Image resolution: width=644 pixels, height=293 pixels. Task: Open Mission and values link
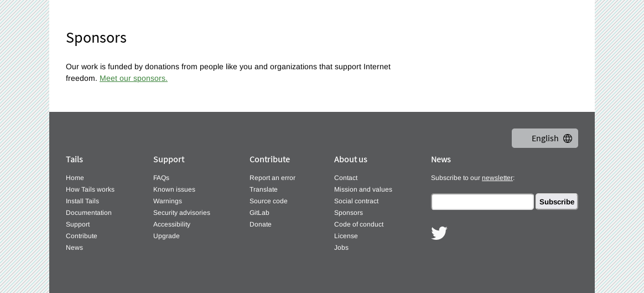[363, 189]
